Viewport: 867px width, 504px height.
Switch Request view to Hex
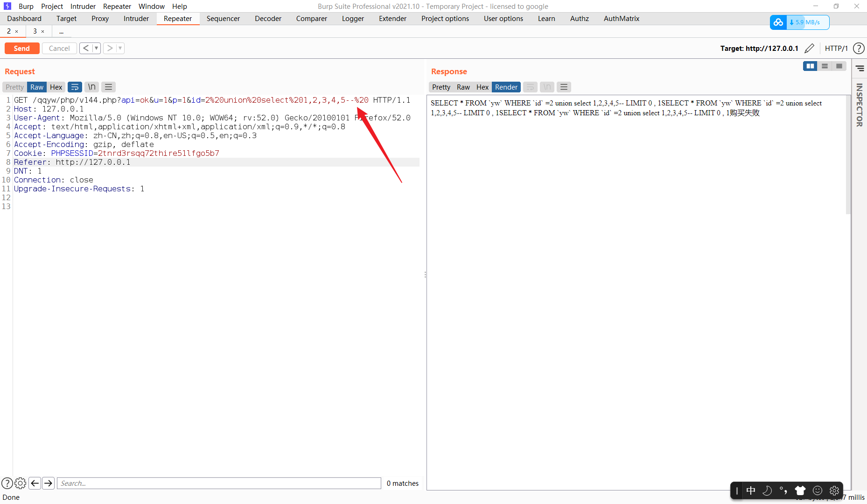pos(56,87)
